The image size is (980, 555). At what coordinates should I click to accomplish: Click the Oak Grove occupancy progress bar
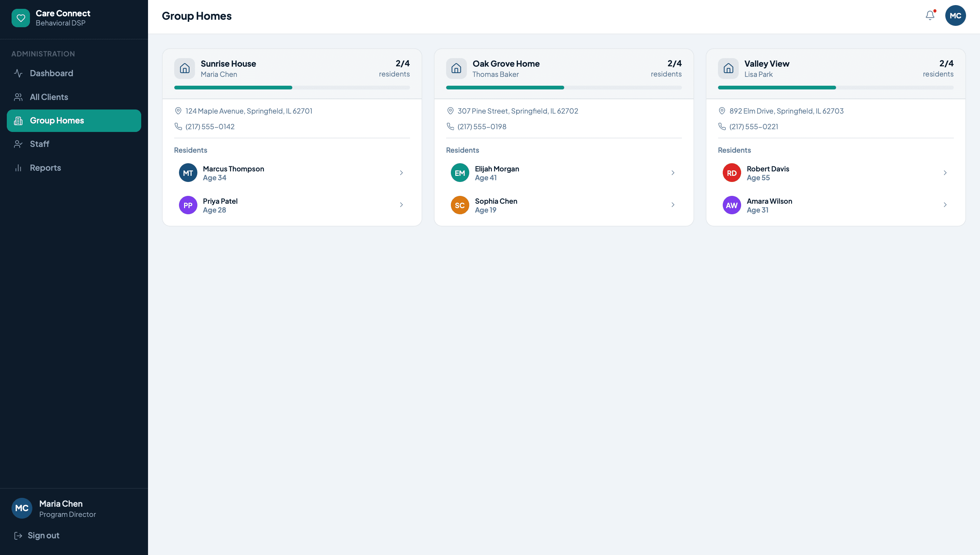[564, 88]
